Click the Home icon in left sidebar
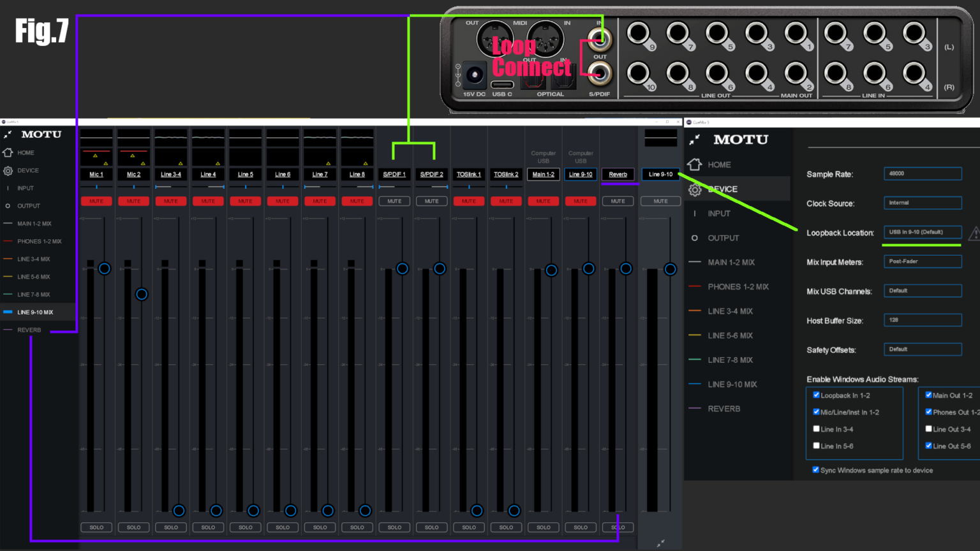Viewport: 980px width, 551px height. click(x=8, y=153)
